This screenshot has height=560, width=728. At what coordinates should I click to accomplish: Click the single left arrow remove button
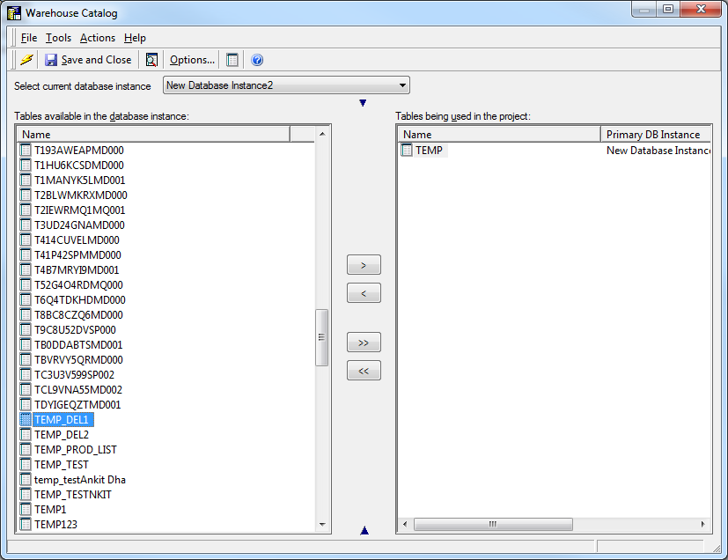[x=364, y=293]
